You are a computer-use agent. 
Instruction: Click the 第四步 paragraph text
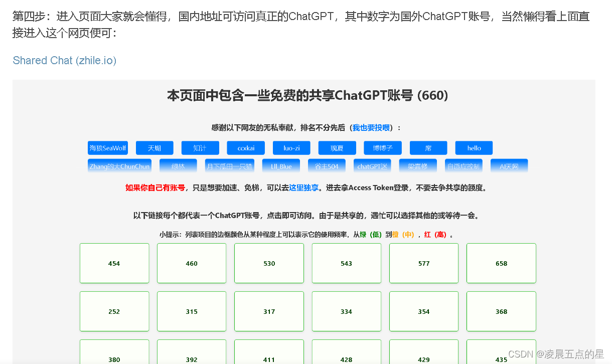click(301, 25)
